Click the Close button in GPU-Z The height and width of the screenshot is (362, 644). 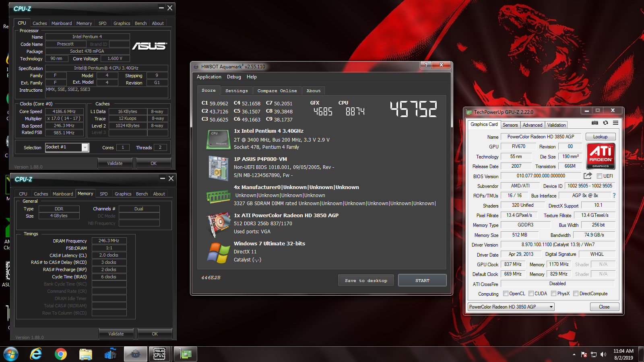tap(604, 307)
